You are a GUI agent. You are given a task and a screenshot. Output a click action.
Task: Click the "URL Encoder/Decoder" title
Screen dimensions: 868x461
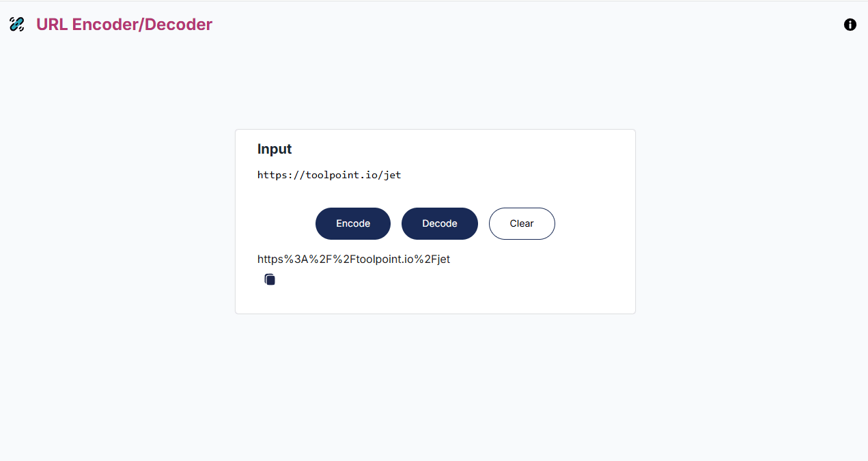(124, 24)
